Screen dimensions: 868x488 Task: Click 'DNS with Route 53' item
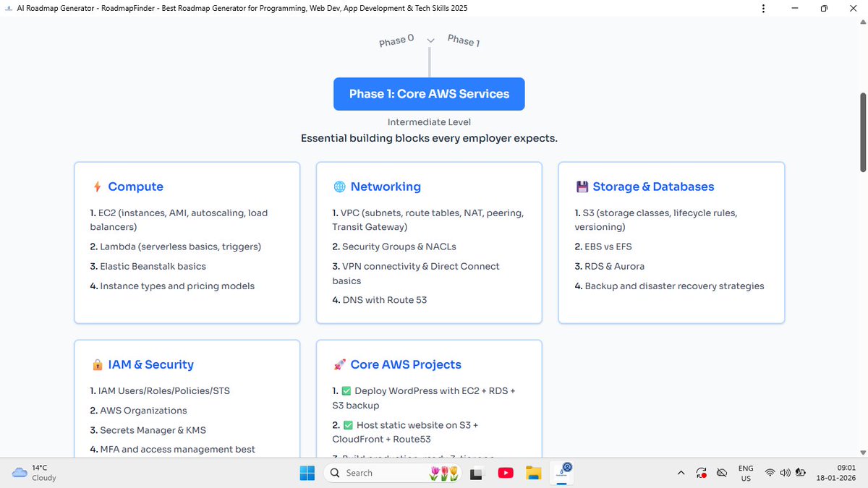380,299
